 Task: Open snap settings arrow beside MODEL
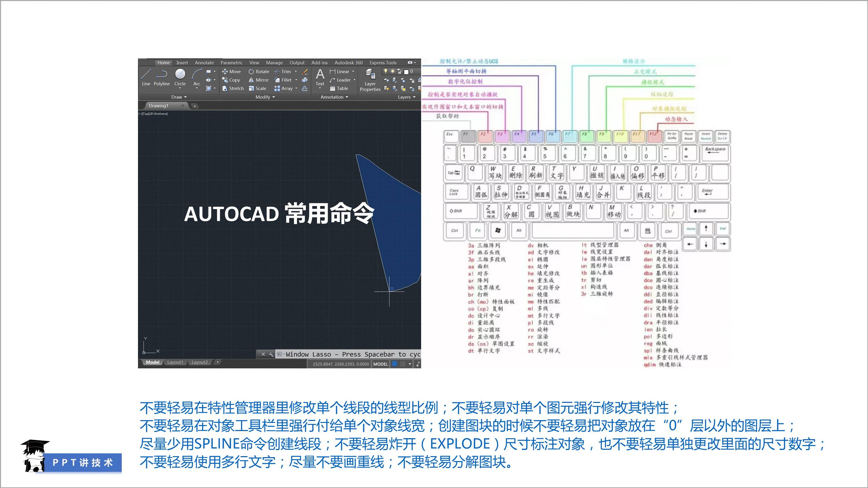(x=410, y=364)
